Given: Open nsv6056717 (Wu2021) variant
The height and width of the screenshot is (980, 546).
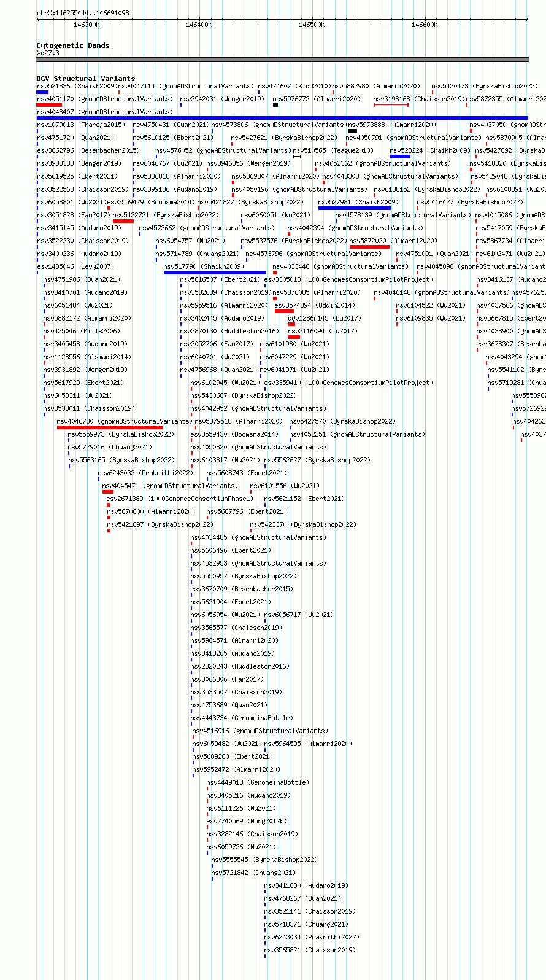Looking at the screenshot, I should pos(299,615).
